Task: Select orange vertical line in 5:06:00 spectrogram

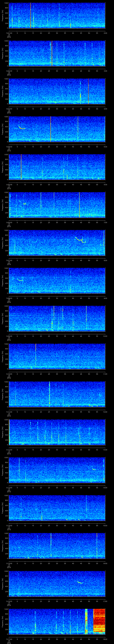Action: (79, 205)
